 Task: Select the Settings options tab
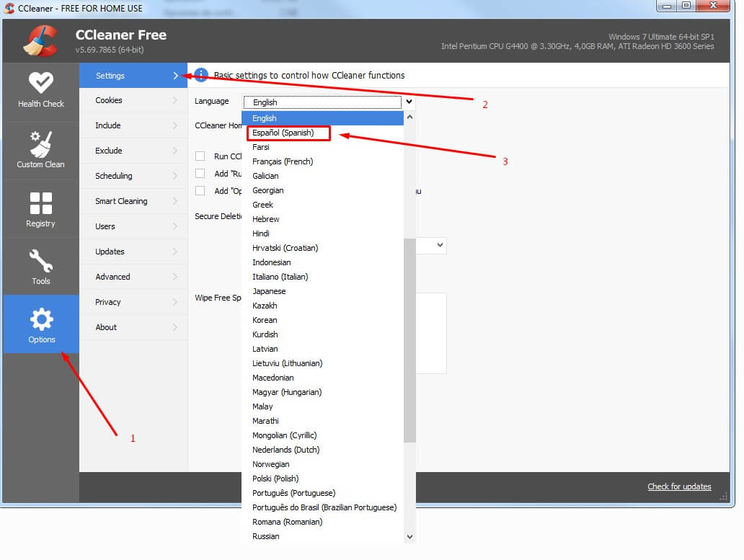(x=133, y=76)
